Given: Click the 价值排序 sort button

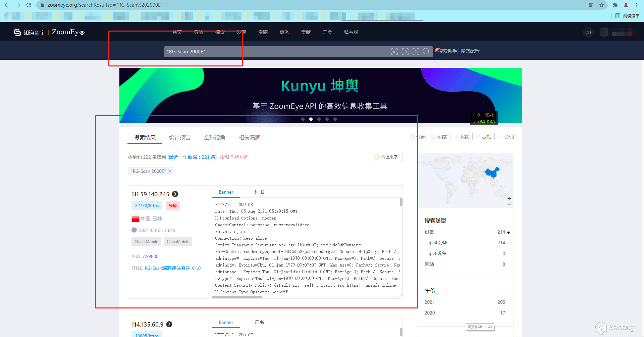Looking at the screenshot, I should tap(386, 157).
